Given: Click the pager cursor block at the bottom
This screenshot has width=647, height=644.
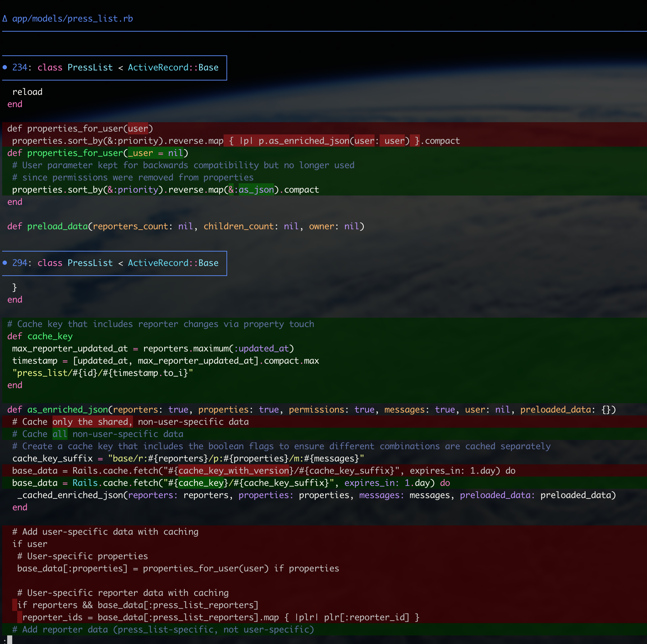Looking at the screenshot, I should tap(10, 640).
